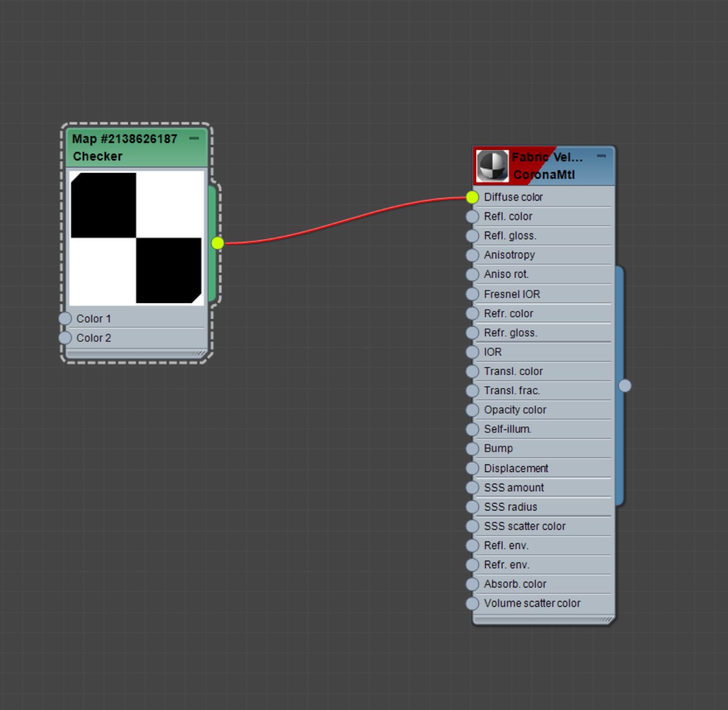This screenshot has width=728, height=710.
Task: Select the Map #2138626187 title bar
Action: pos(136,148)
